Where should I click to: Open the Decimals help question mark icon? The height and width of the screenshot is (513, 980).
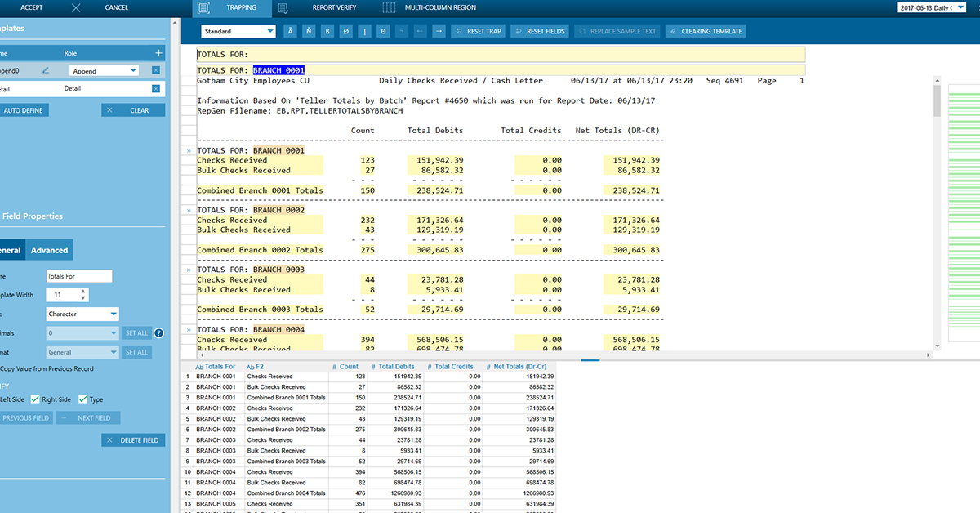tap(159, 332)
